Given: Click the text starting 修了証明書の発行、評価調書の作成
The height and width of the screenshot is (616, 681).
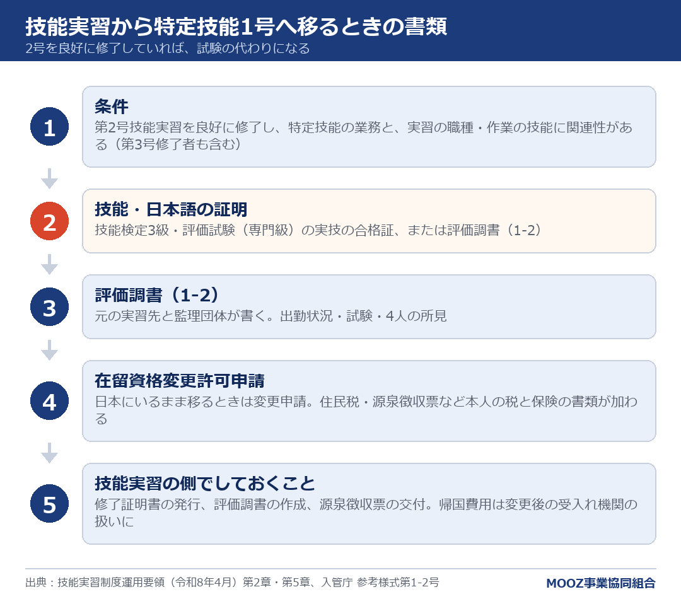Looking at the screenshot, I should pos(366,513).
